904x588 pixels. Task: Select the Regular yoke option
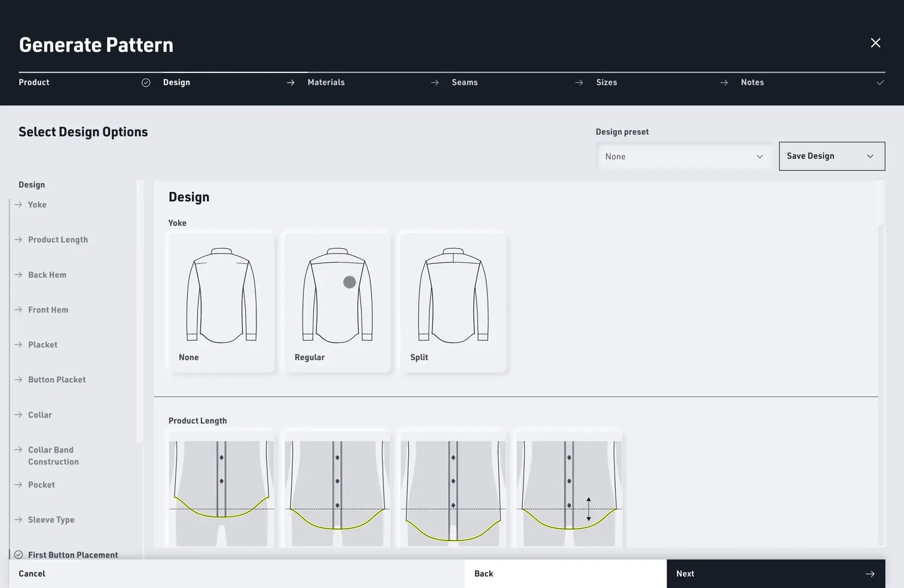[x=337, y=303]
